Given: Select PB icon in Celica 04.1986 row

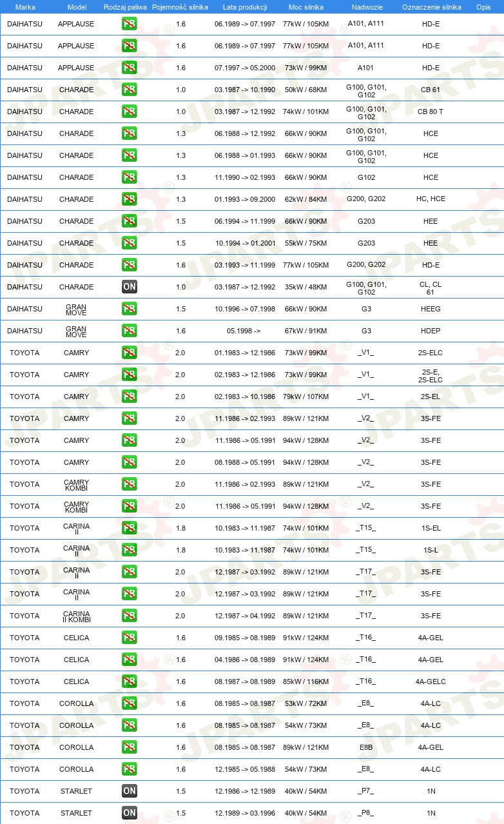Looking at the screenshot, I should tap(129, 660).
